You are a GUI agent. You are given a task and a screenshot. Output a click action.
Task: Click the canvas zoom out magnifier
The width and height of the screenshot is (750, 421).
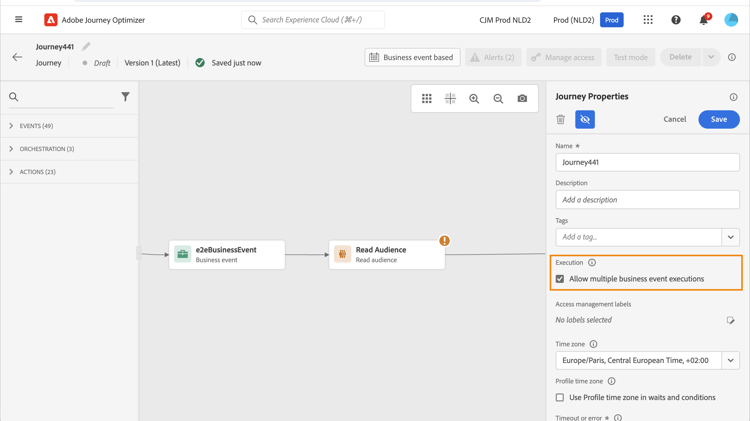(x=498, y=99)
